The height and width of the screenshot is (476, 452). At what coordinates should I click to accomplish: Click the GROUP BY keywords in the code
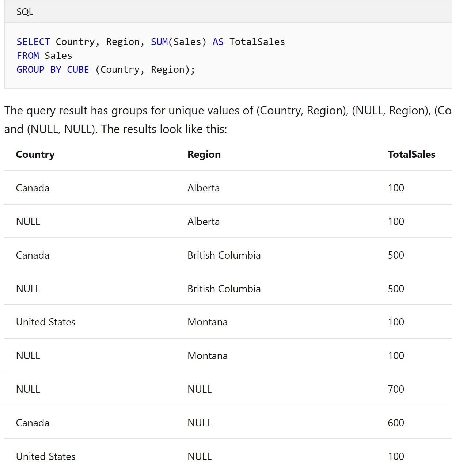click(39, 69)
